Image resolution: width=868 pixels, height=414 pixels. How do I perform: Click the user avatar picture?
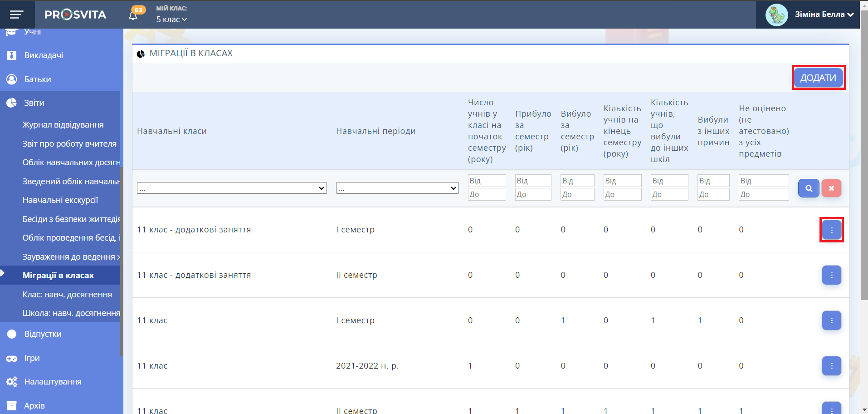coord(776,15)
